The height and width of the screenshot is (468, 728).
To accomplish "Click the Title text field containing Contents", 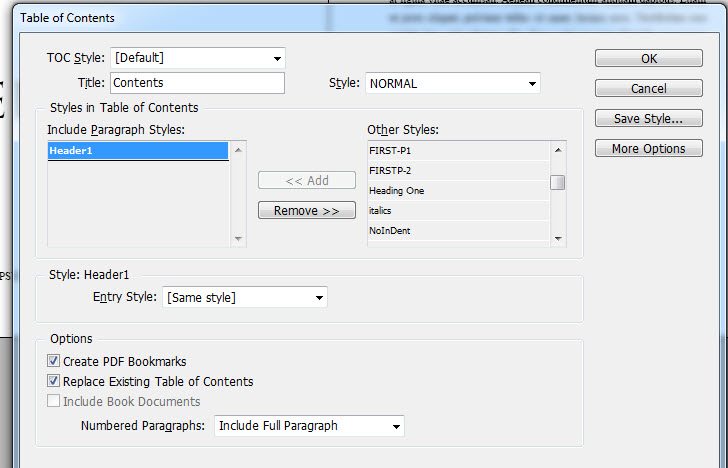I will coord(197,83).
